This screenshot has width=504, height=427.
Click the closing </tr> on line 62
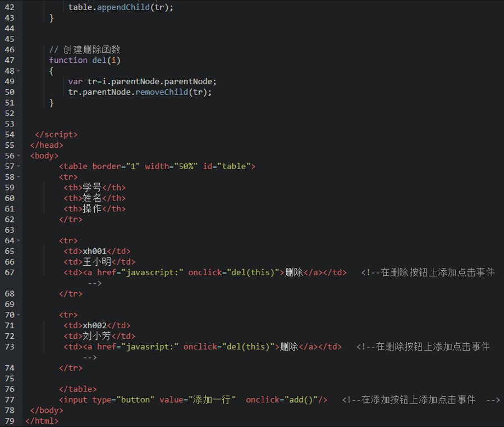pos(71,220)
